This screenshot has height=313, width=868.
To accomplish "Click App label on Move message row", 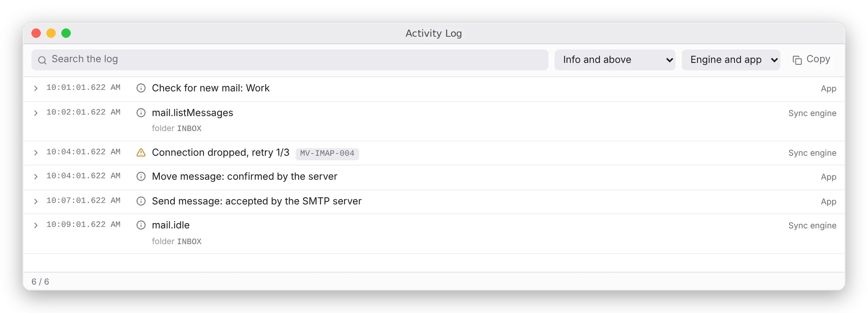I will tap(829, 177).
